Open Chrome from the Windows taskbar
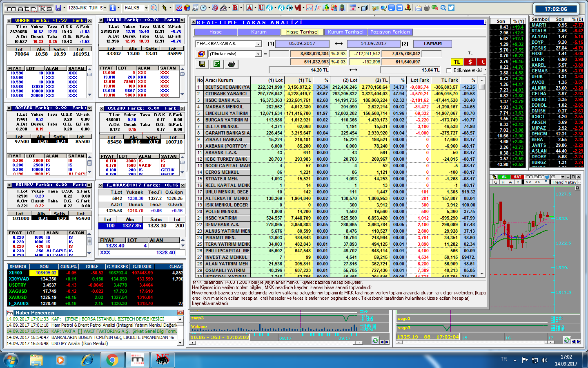The width and height of the screenshot is (588, 368). point(112,360)
